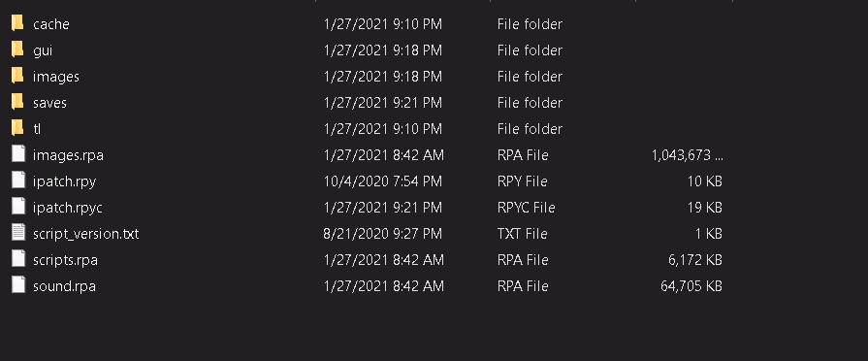Select the file named sound.rpa
The height and width of the screenshot is (361, 868).
64,286
